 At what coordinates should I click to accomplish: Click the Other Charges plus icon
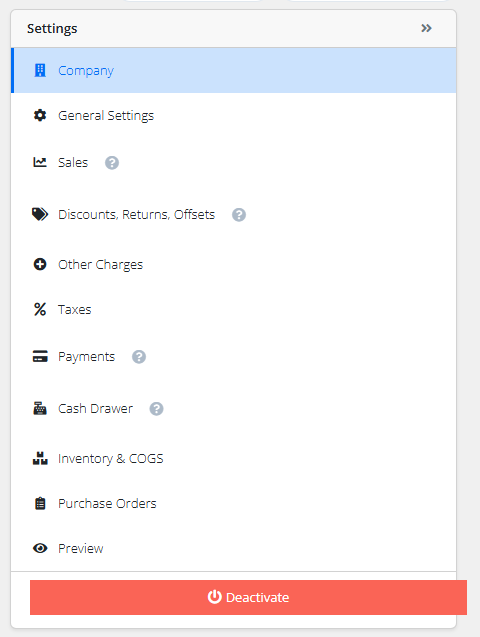(x=40, y=264)
